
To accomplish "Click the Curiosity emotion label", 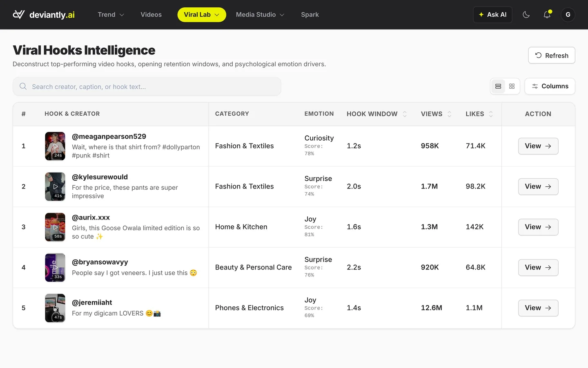I will pyautogui.click(x=319, y=138).
